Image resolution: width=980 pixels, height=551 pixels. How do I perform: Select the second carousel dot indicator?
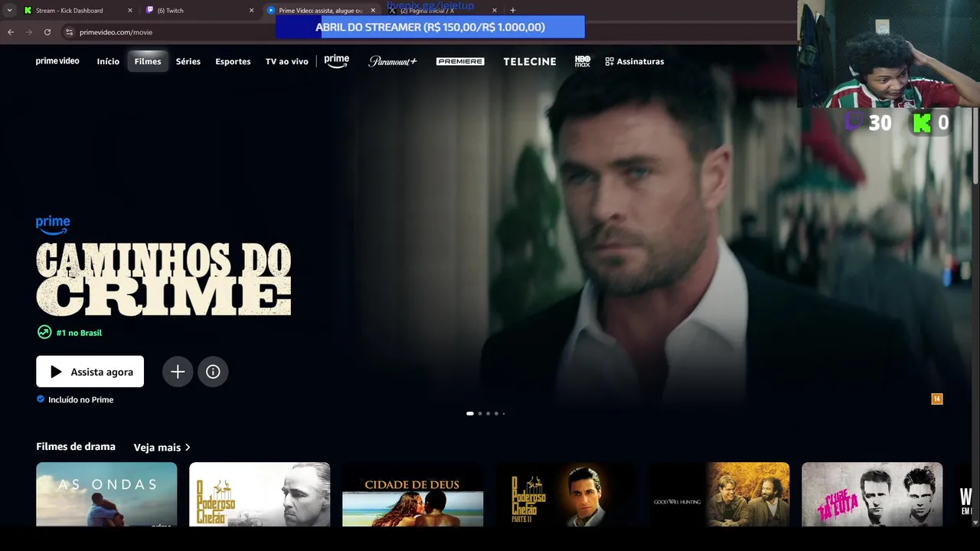tap(480, 413)
